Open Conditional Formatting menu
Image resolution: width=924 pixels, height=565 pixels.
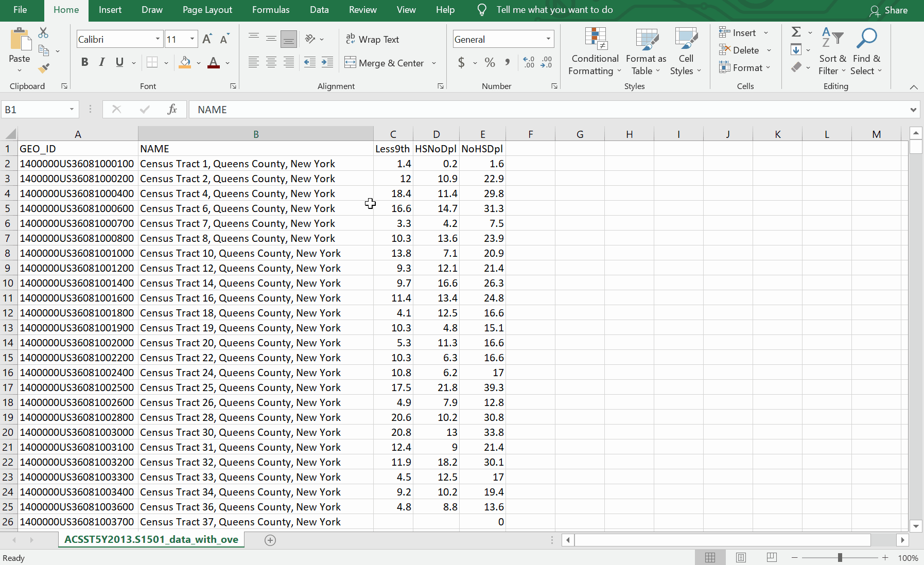click(595, 51)
